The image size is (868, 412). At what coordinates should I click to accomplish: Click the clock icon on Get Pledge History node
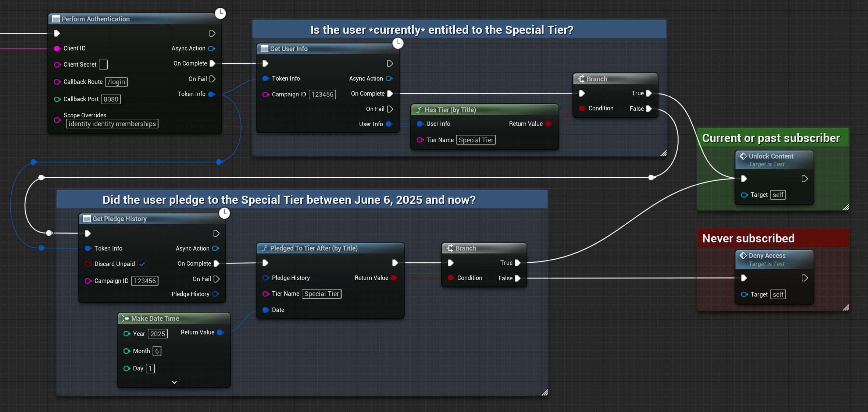coord(224,213)
